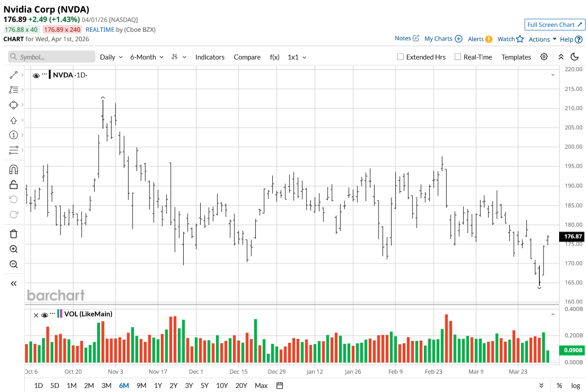Click the lock drawings padlock icon
Image resolution: width=586 pixels, height=392 pixels.
13,184
